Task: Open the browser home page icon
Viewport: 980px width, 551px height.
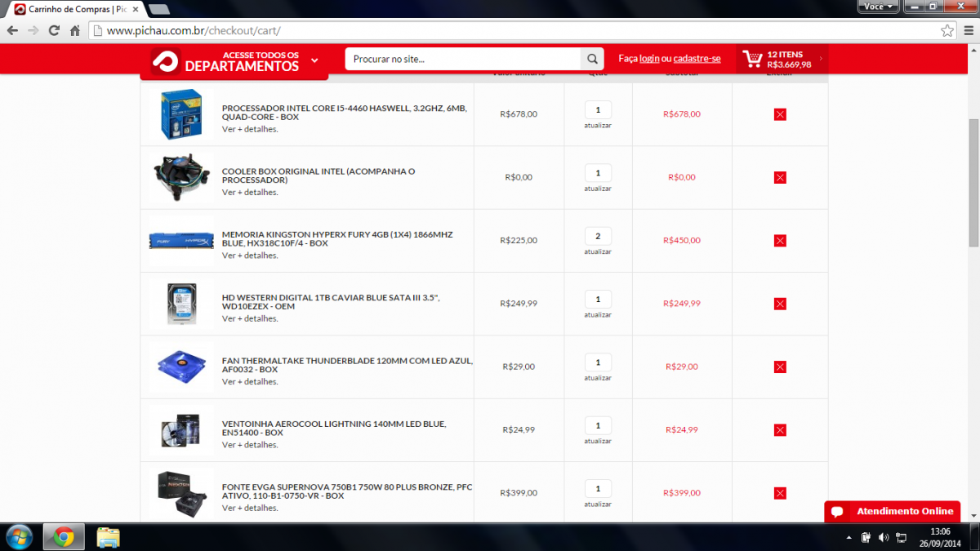Action: pos(75,30)
